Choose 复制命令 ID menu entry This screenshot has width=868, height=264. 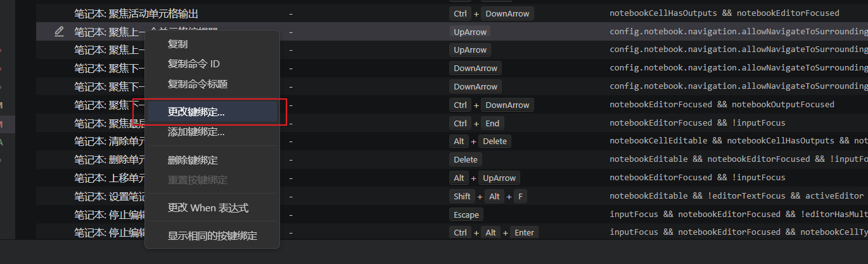coord(193,64)
